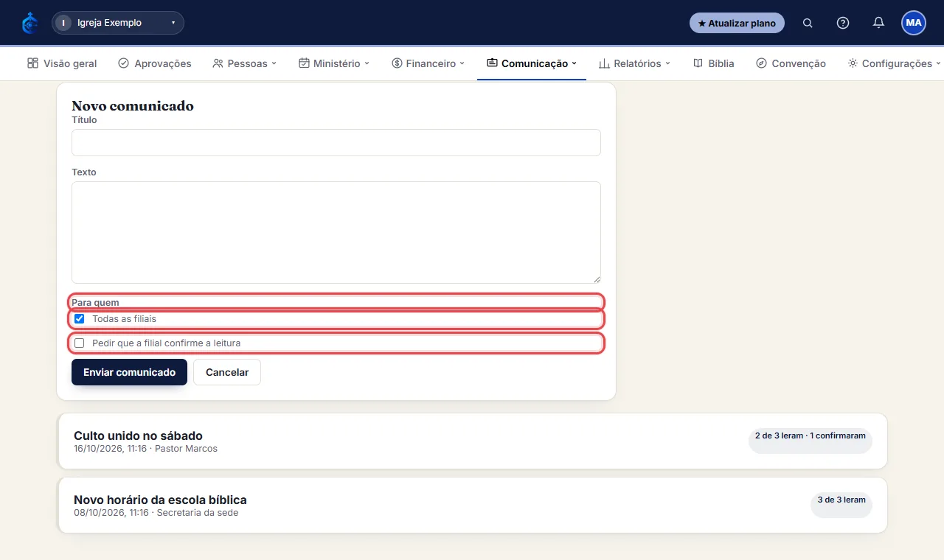Image resolution: width=944 pixels, height=560 pixels.
Task: Click the 3 de 3 leram badge
Action: click(x=841, y=505)
